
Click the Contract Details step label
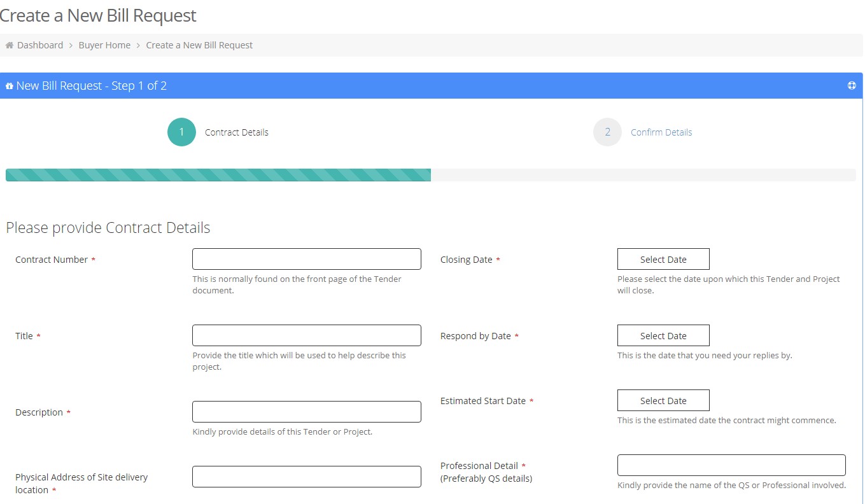click(237, 132)
